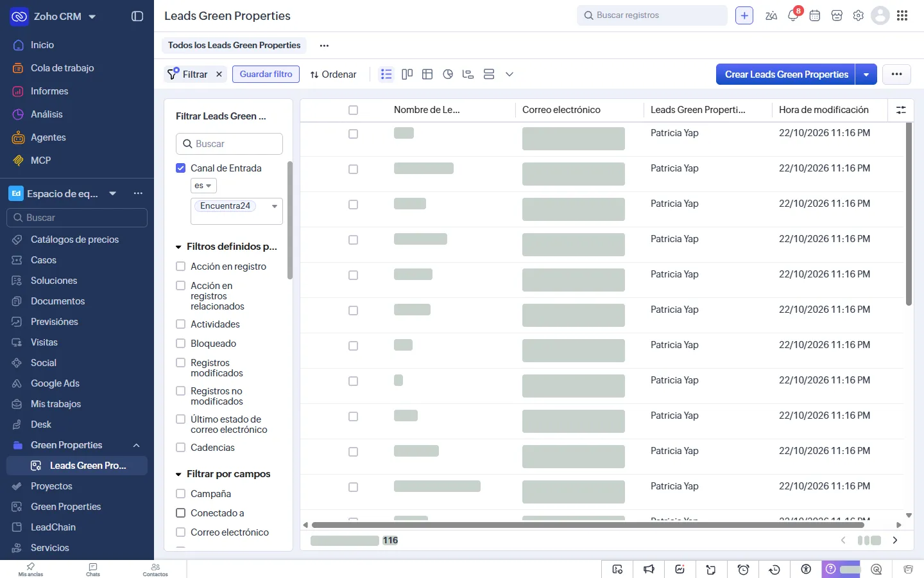Click the alarm reminder icon in bottom bar
This screenshot has height=578, width=924.
tap(744, 569)
